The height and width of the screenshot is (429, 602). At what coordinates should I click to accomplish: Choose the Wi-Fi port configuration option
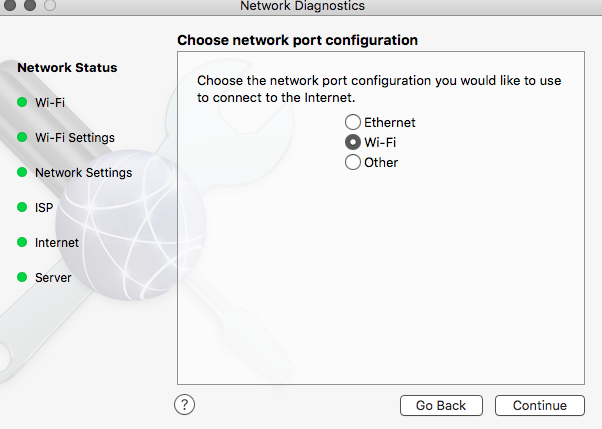click(x=353, y=143)
